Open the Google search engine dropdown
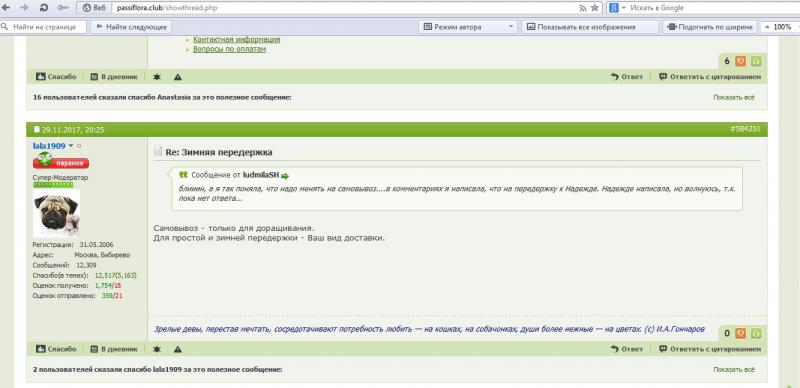This screenshot has height=388, width=800. tap(617, 8)
